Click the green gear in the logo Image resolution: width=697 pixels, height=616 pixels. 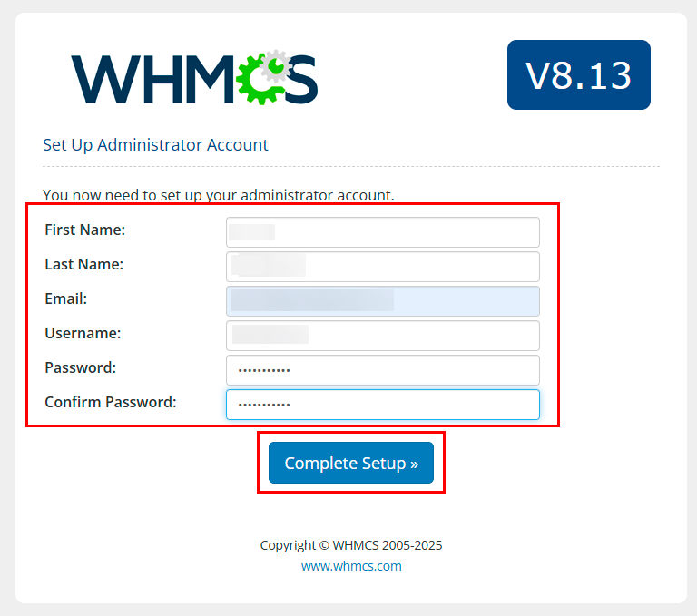point(260,82)
